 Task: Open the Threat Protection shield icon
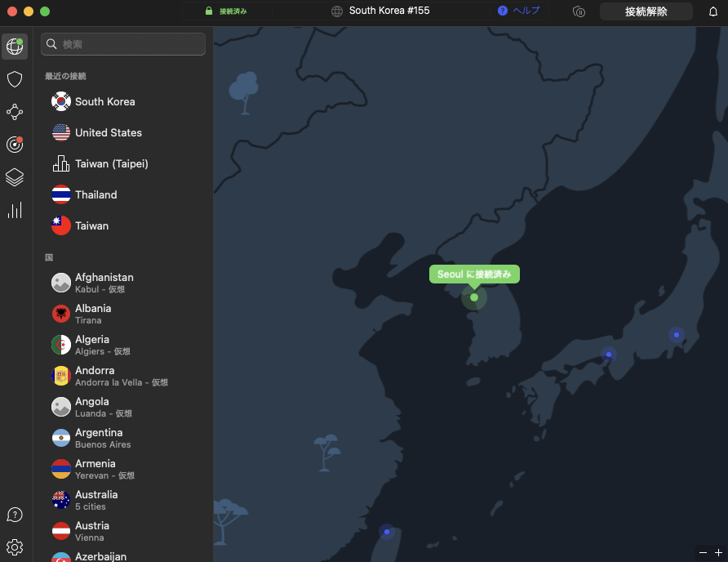pyautogui.click(x=15, y=79)
